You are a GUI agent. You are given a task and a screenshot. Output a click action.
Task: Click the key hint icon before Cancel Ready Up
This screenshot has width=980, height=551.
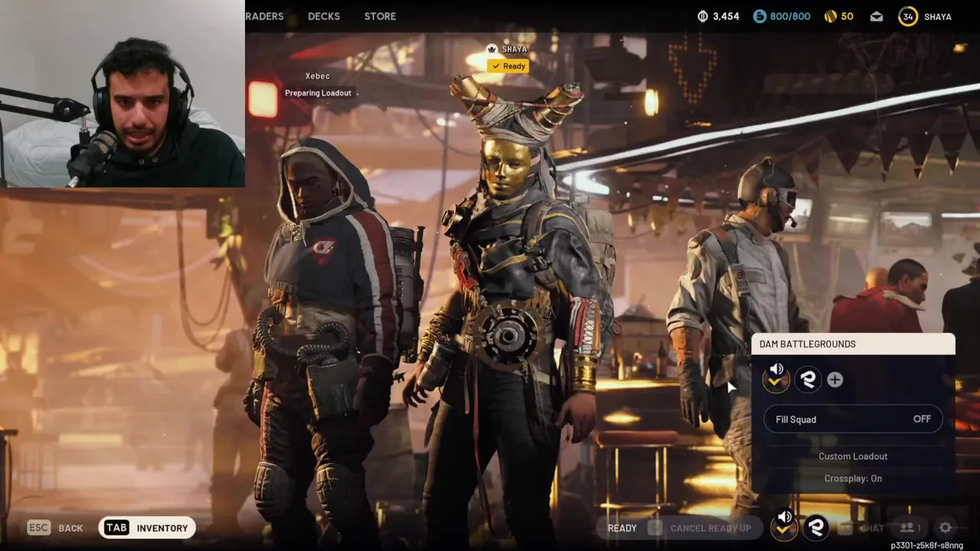[x=655, y=527]
